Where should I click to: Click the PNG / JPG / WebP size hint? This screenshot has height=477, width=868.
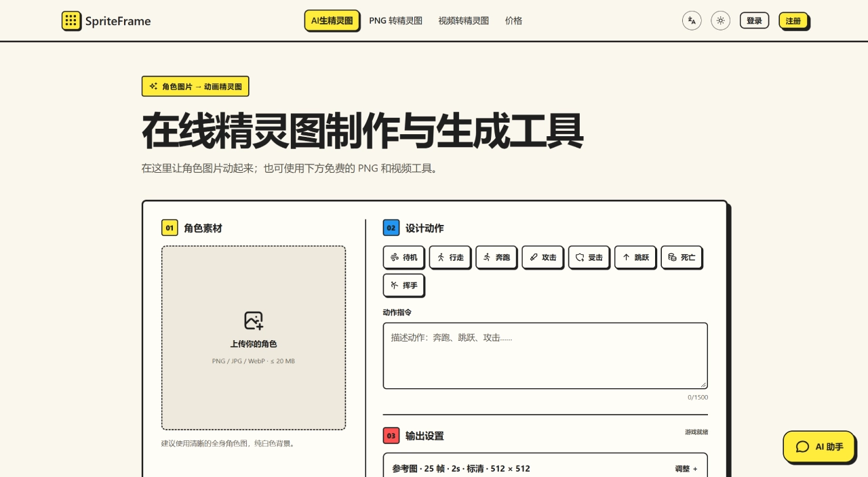[254, 361]
